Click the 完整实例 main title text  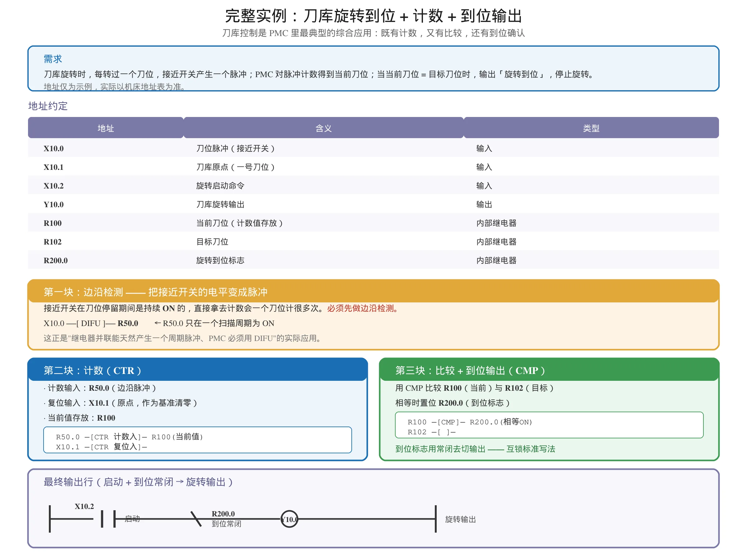[374, 16]
